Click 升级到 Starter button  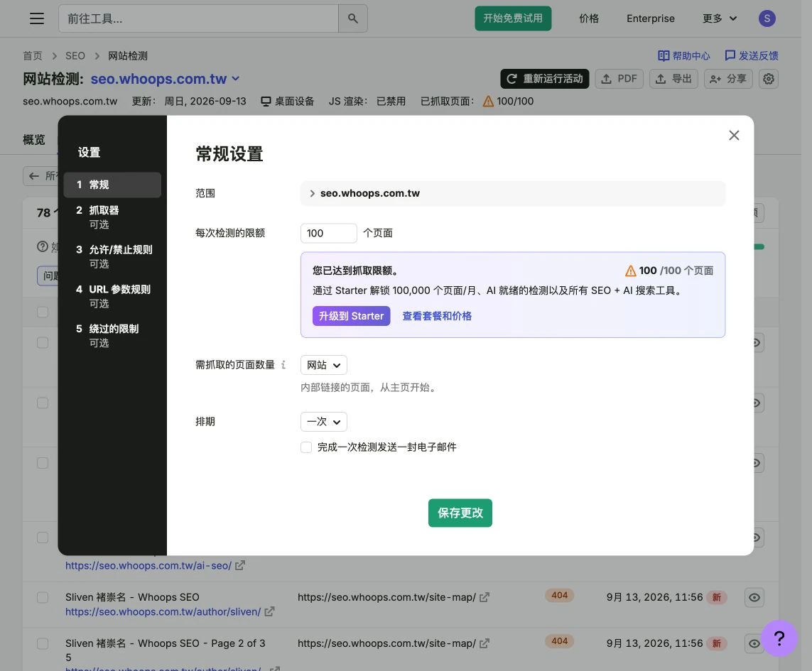click(351, 316)
